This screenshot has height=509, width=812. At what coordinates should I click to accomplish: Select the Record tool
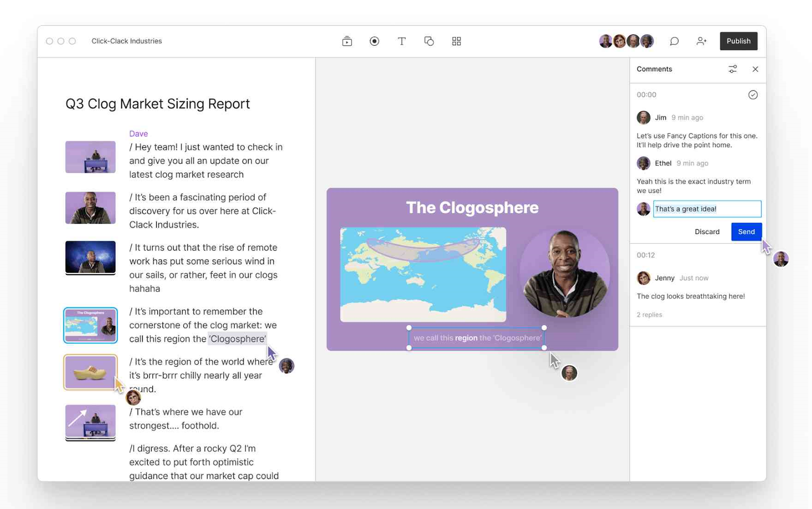[x=374, y=41]
